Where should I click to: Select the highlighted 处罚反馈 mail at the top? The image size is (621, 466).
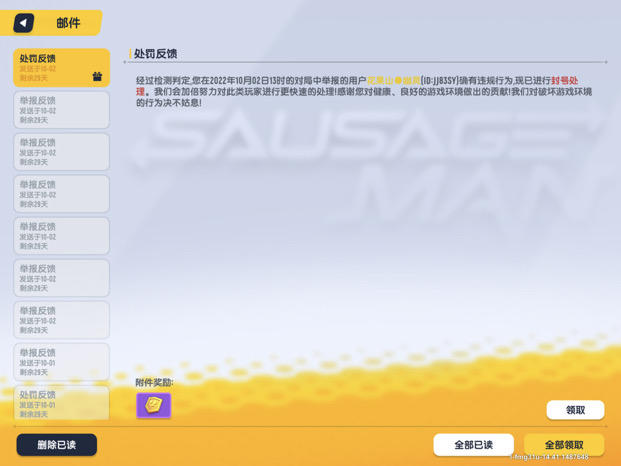[61, 68]
